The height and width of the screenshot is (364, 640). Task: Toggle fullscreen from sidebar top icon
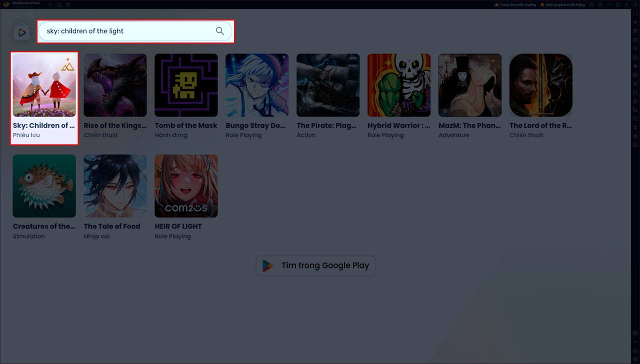(635, 13)
